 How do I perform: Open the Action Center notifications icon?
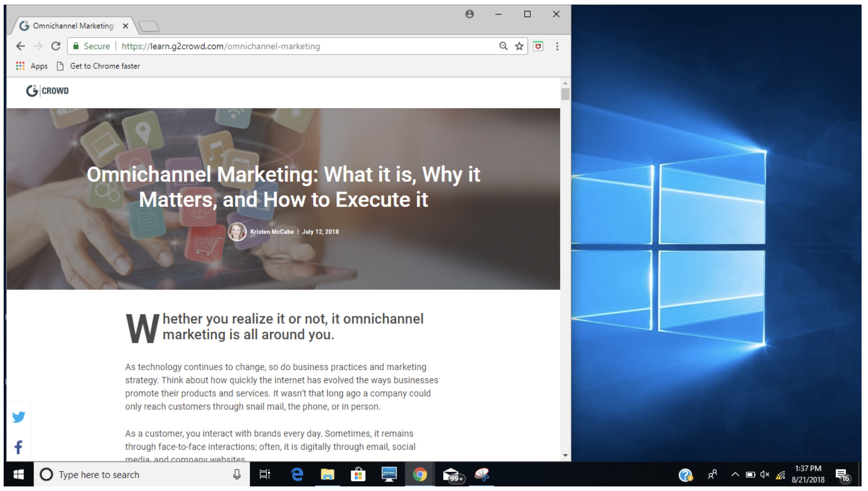[x=843, y=475]
